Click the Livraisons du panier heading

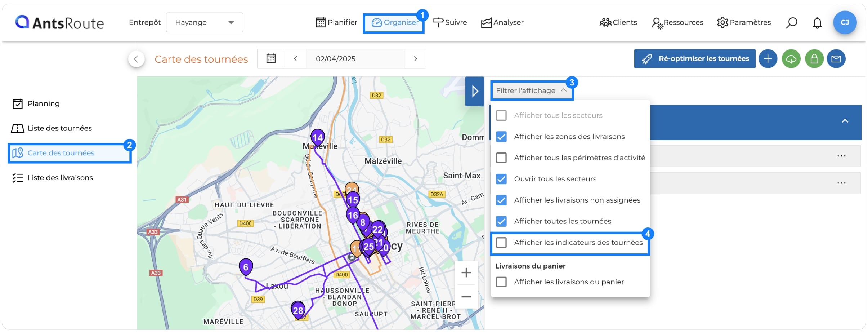(531, 266)
